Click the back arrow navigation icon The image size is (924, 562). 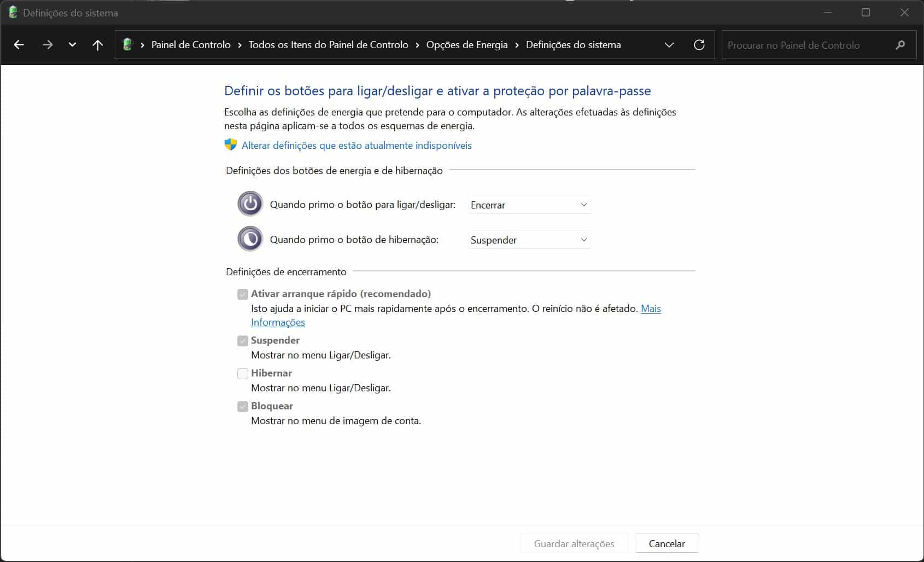(19, 45)
